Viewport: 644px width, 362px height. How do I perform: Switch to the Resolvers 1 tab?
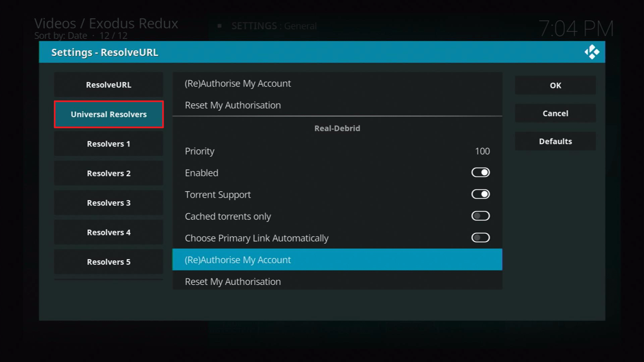coord(109,144)
